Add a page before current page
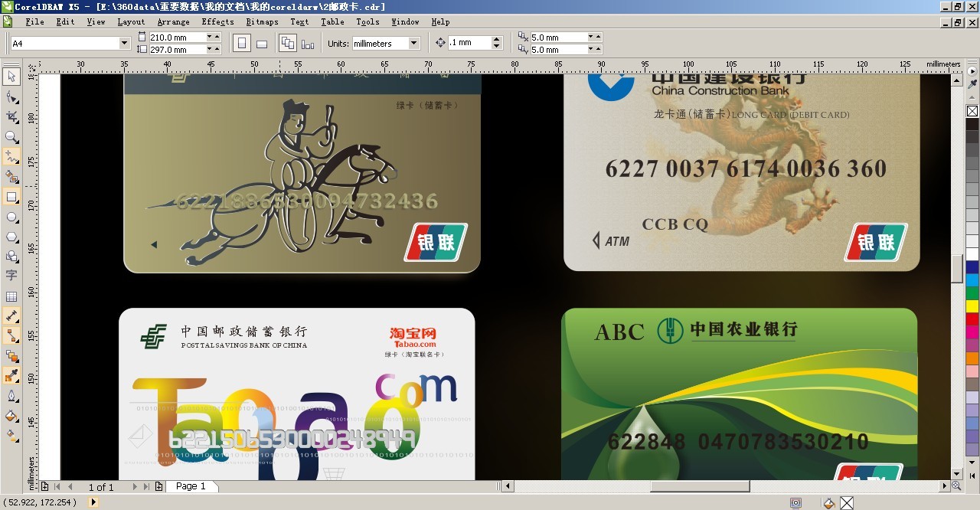 tap(44, 486)
